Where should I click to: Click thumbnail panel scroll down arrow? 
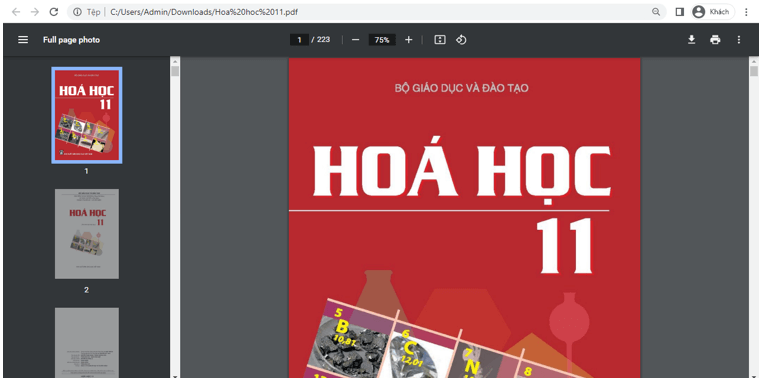(175, 376)
